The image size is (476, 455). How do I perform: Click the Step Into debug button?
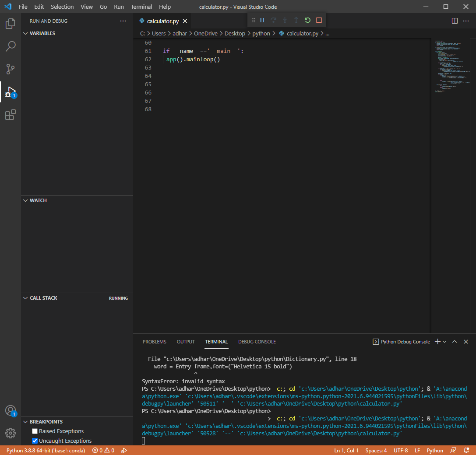click(x=285, y=20)
